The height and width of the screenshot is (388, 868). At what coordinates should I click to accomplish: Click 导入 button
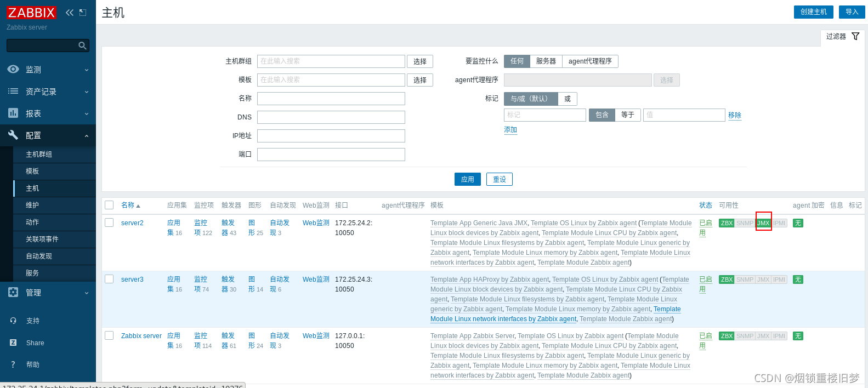[x=852, y=12]
